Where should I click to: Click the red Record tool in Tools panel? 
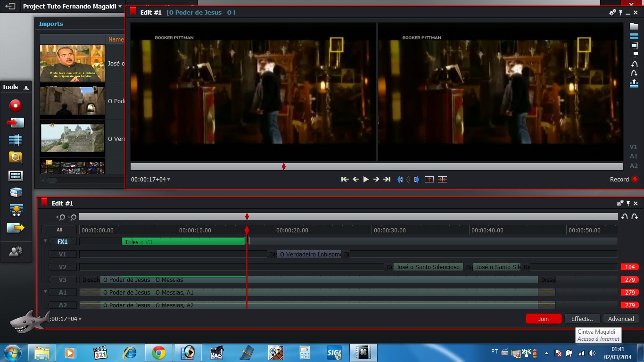(x=16, y=105)
